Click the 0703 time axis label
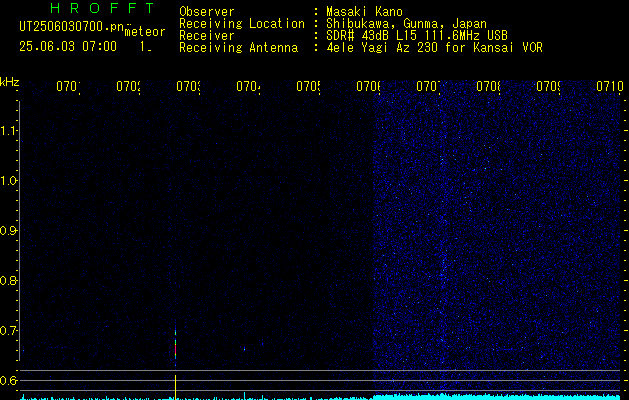Image resolution: width=629 pixels, height=400 pixels. [x=188, y=86]
